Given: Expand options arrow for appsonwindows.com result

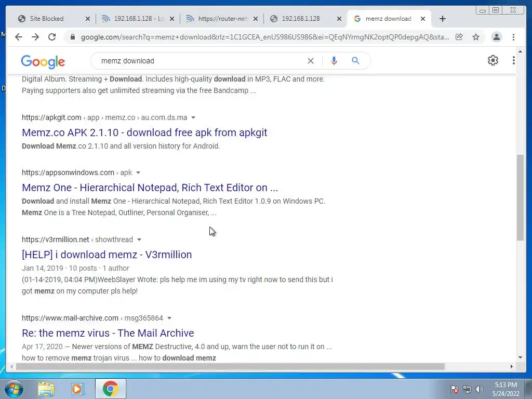Looking at the screenshot, I should (x=138, y=172).
